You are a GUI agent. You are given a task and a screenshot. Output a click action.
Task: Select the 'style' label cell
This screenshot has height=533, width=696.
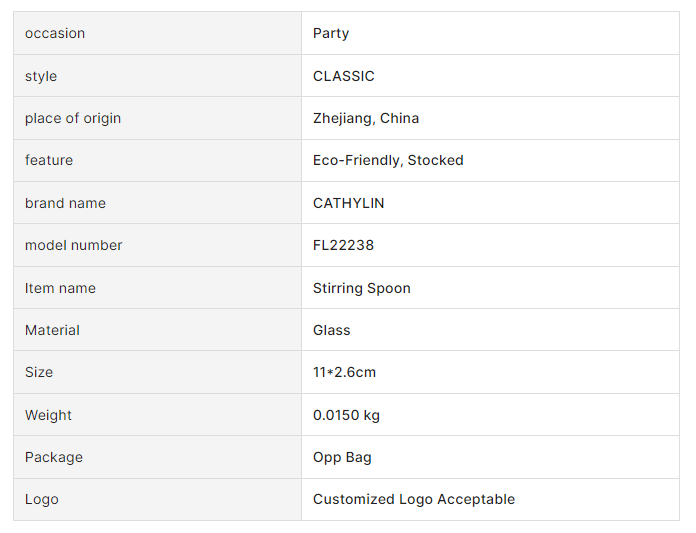tap(41, 76)
